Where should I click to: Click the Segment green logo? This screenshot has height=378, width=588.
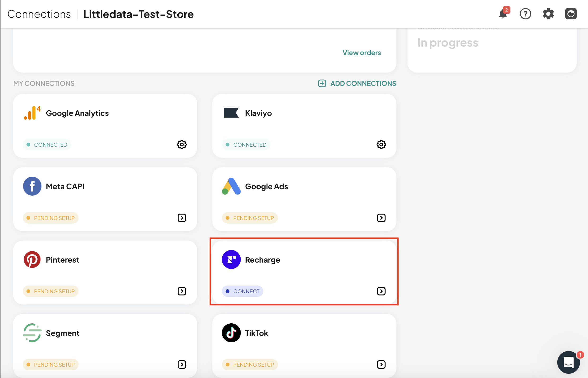click(x=32, y=333)
